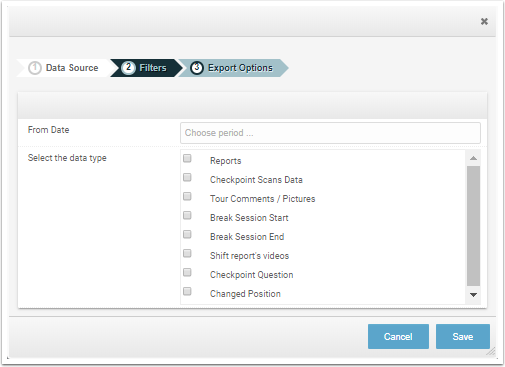Screen dimensions: 505x367
Task: Open the Choose period date field
Action: point(330,133)
